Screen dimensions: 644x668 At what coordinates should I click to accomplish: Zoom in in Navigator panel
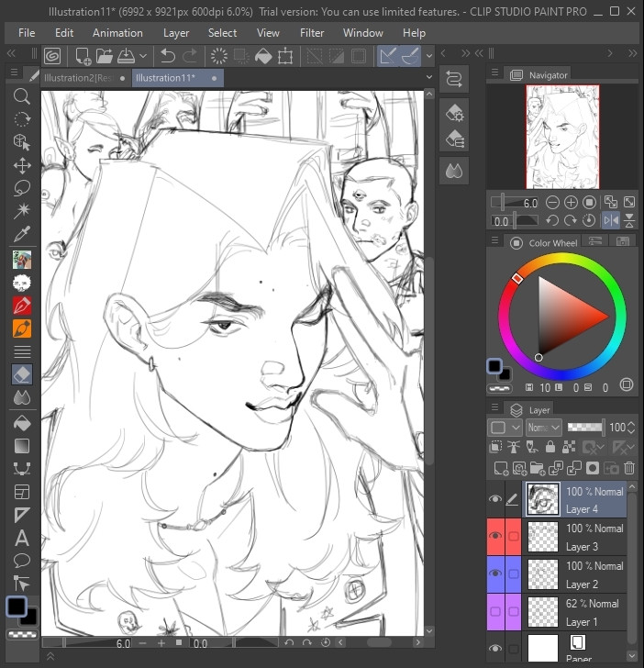[x=571, y=202]
